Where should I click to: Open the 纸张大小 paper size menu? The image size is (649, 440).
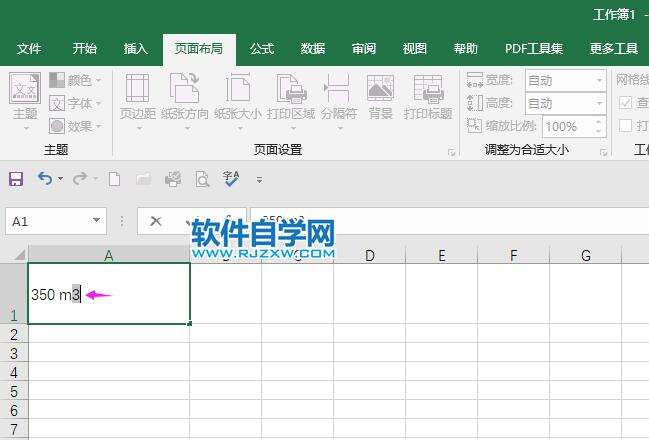pos(238,102)
